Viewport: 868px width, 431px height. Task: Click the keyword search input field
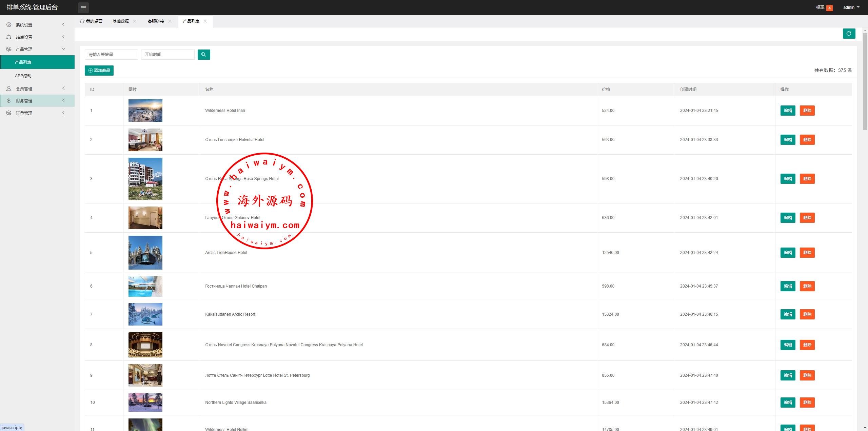[111, 55]
